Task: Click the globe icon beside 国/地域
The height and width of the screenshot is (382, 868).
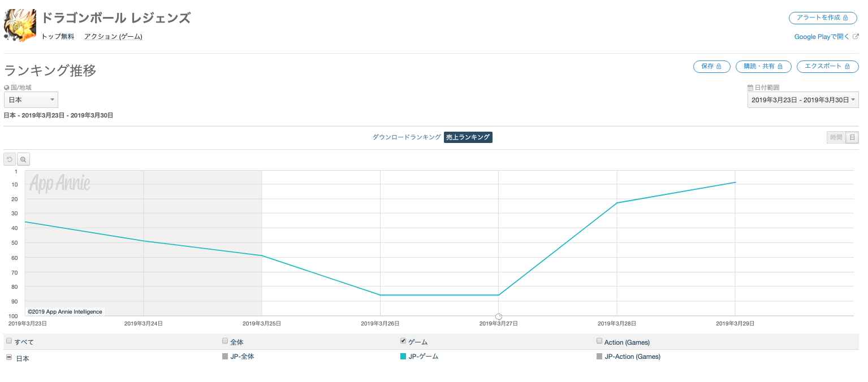Action: click(6, 88)
